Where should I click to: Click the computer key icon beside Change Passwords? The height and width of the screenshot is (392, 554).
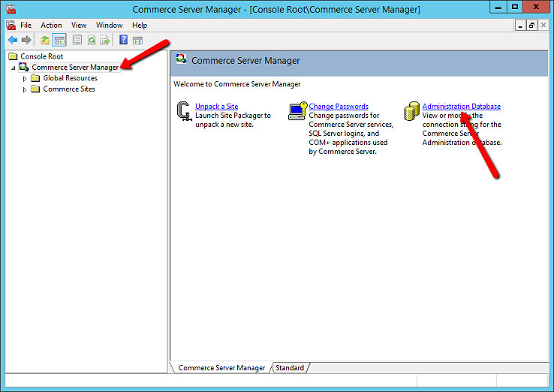coord(298,111)
